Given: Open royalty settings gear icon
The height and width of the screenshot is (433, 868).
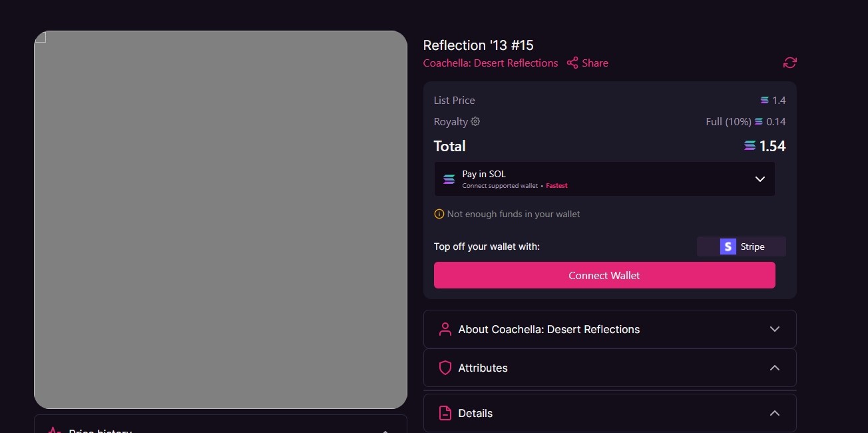Looking at the screenshot, I should (x=475, y=121).
